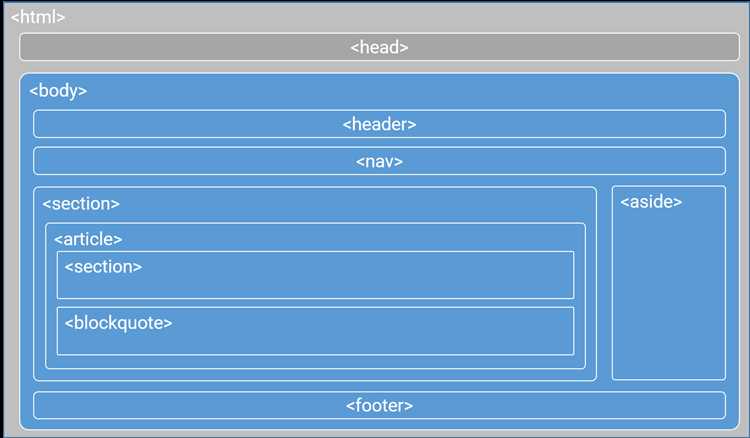The height and width of the screenshot is (438, 750).
Task: Select the <header> box
Action: pyautogui.click(x=379, y=124)
